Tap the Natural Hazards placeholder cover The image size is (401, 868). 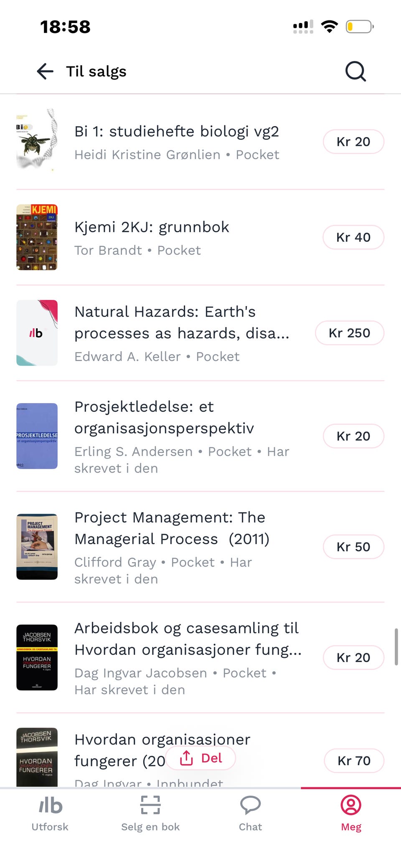[37, 333]
